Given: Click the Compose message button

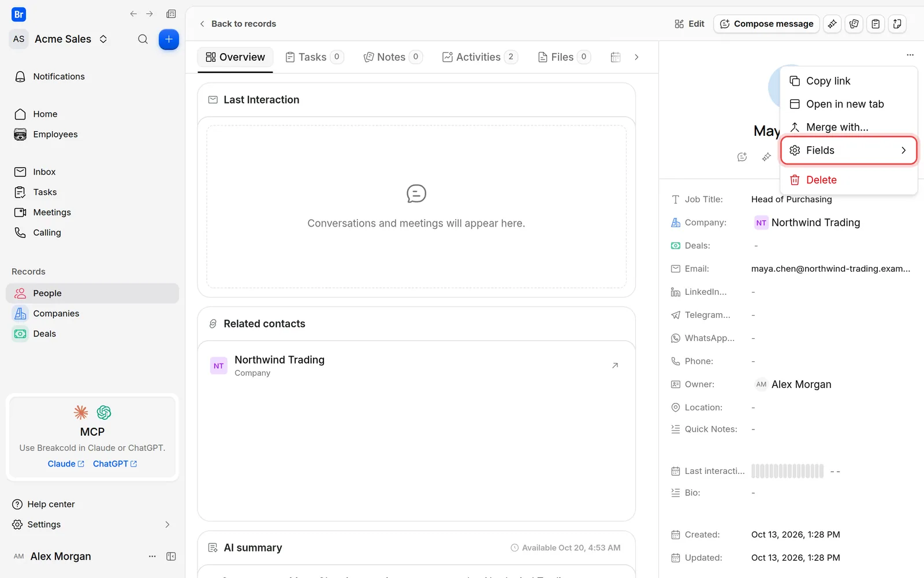Looking at the screenshot, I should [x=766, y=24].
